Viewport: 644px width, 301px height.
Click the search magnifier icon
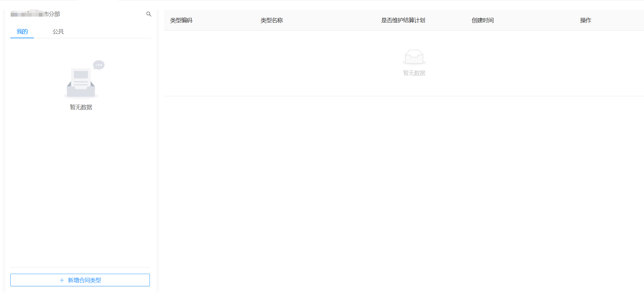(149, 14)
